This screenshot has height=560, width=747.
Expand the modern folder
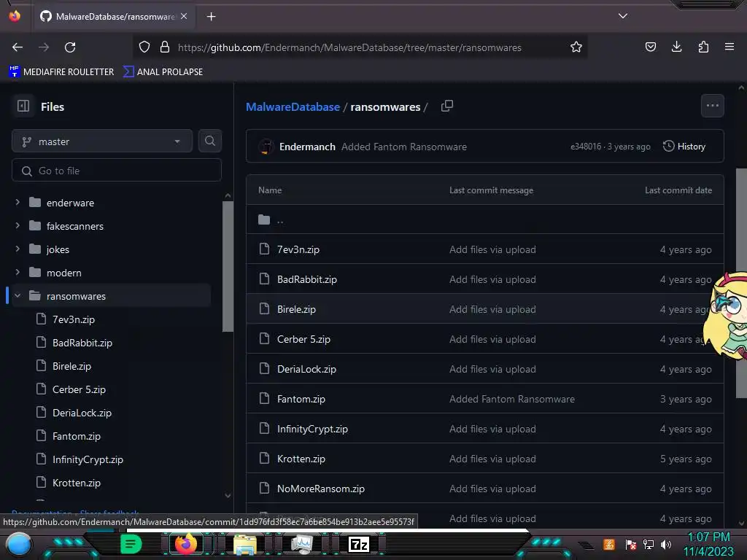(18, 273)
